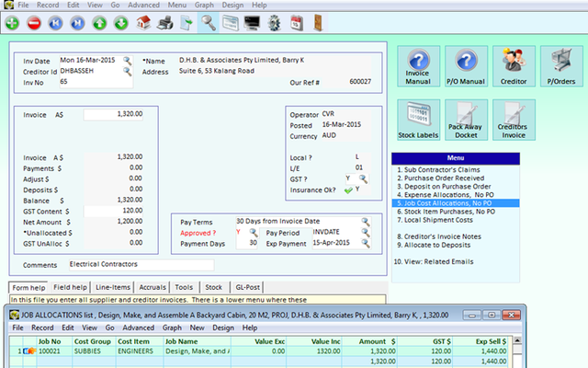Image resolution: width=588 pixels, height=368 pixels.
Task: Open the Graph menu in main window
Action: point(204,5)
